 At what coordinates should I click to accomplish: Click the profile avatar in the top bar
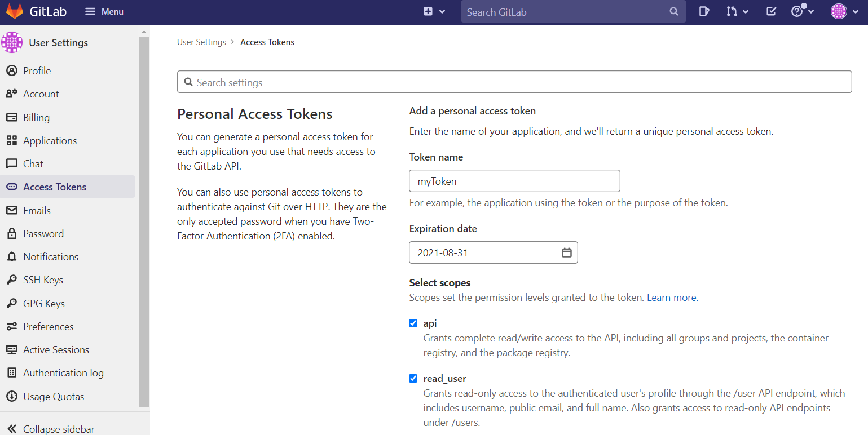coord(839,11)
